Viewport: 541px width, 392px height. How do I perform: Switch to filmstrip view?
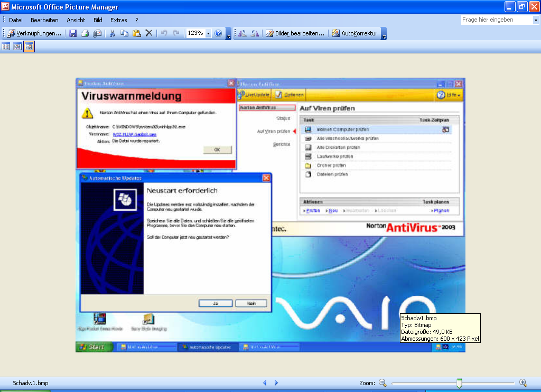tap(17, 46)
